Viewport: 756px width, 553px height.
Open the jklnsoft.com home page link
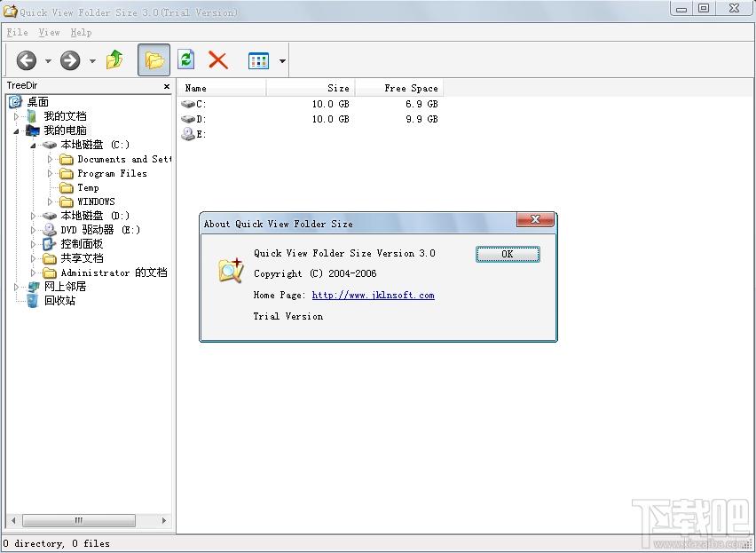click(x=373, y=296)
